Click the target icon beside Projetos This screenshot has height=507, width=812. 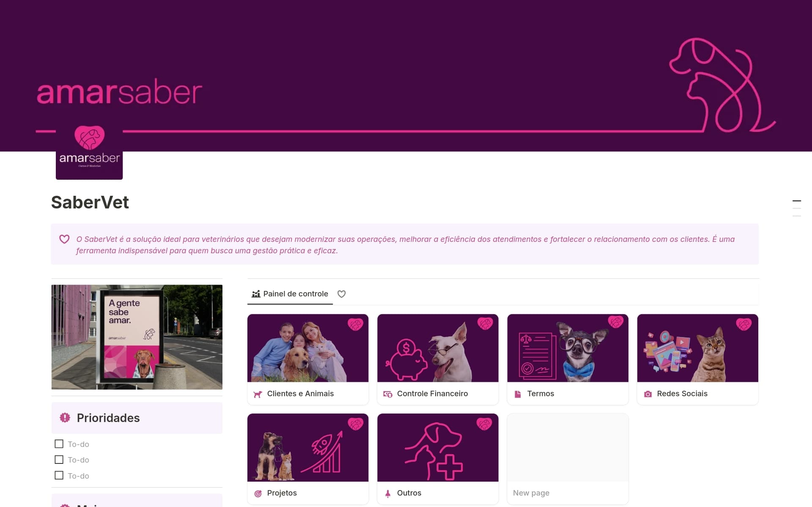coord(258,493)
